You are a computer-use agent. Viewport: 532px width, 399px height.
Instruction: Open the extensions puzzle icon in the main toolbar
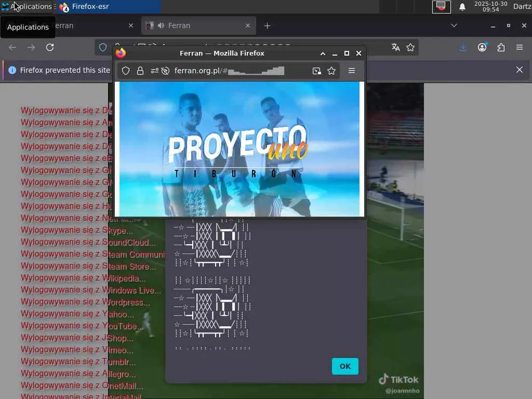coord(501,47)
